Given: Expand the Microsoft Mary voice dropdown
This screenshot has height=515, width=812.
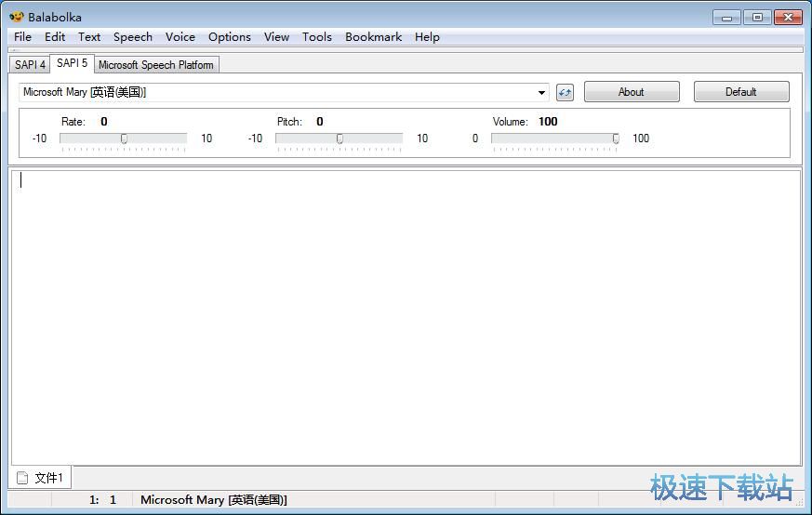Looking at the screenshot, I should [x=541, y=93].
